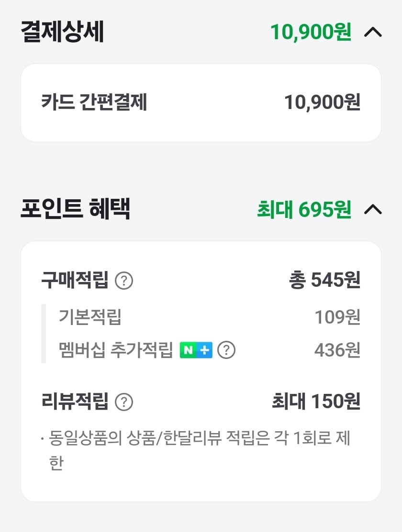The image size is (402, 532).
Task: Tap the 109원 basic points value
Action: tap(337, 317)
